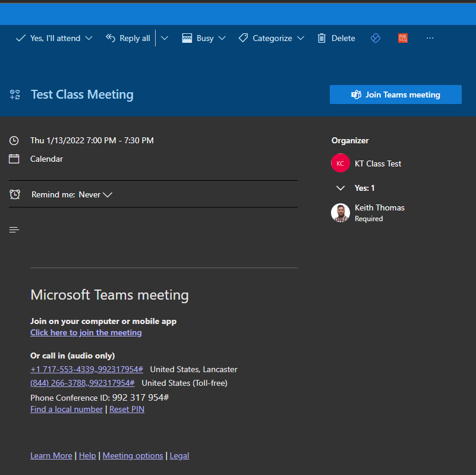Click the blue link-shaped toolbar icon
This screenshot has height=475, width=476.
click(376, 38)
